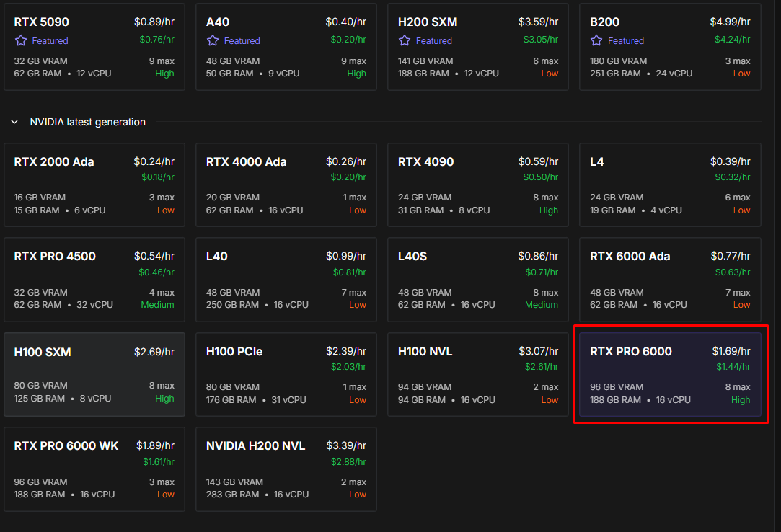Click the Featured star icon on H200 SXM
Screen dimensions: 781x532
click(x=405, y=41)
